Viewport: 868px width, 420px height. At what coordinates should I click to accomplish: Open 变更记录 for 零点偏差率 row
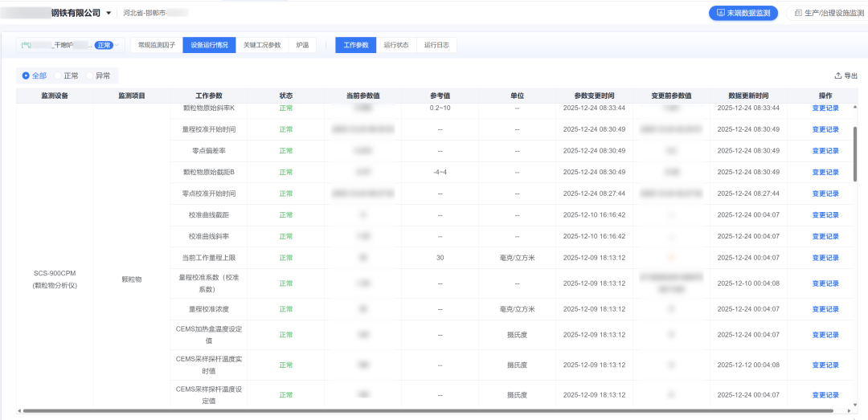click(825, 151)
